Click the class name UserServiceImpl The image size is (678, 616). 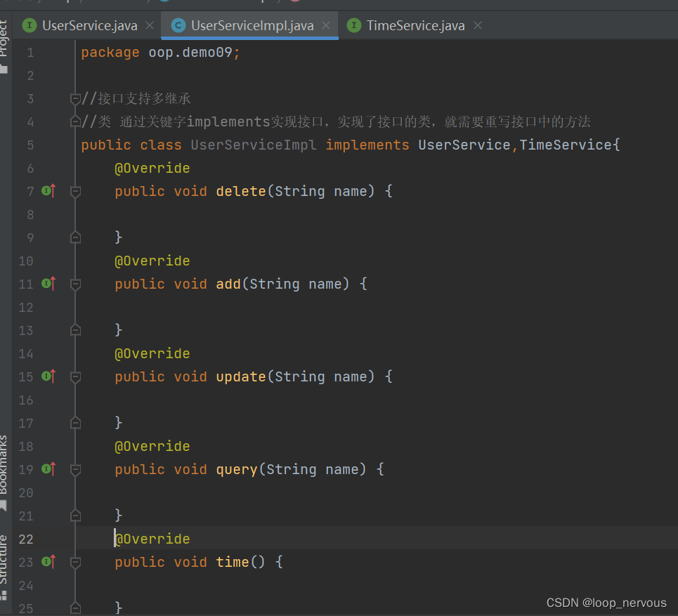254,145
